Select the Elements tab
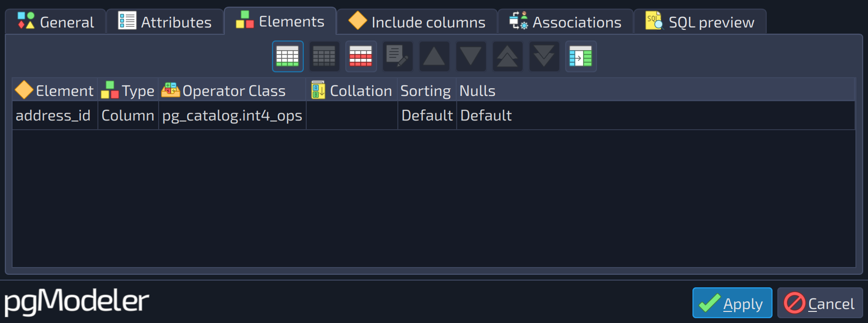This screenshot has height=323, width=868. pyautogui.click(x=280, y=21)
